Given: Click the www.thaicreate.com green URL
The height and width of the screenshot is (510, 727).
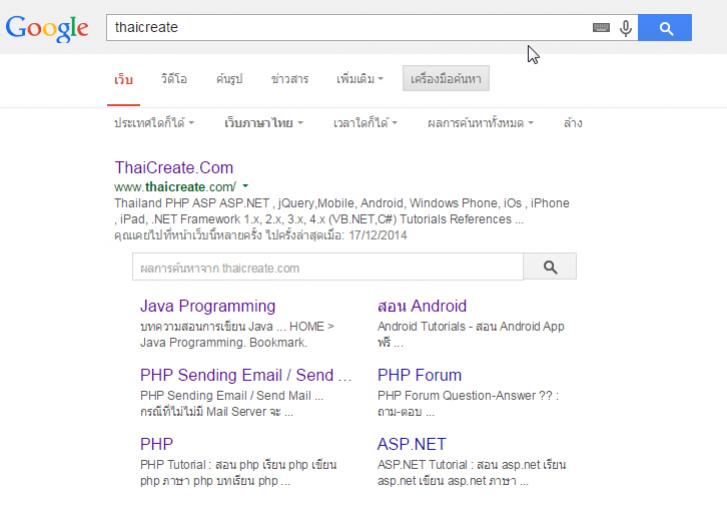Looking at the screenshot, I should pyautogui.click(x=175, y=187).
